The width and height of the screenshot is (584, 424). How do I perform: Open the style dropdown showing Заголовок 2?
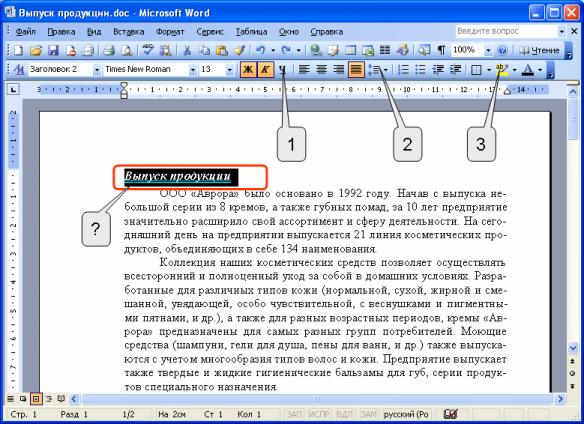coord(96,70)
